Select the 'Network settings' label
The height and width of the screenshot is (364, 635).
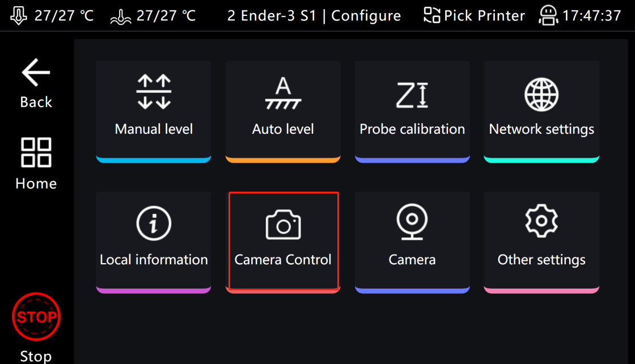(541, 129)
